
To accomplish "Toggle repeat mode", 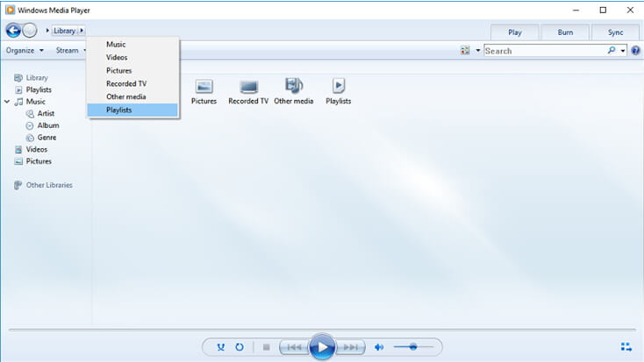I will point(240,347).
